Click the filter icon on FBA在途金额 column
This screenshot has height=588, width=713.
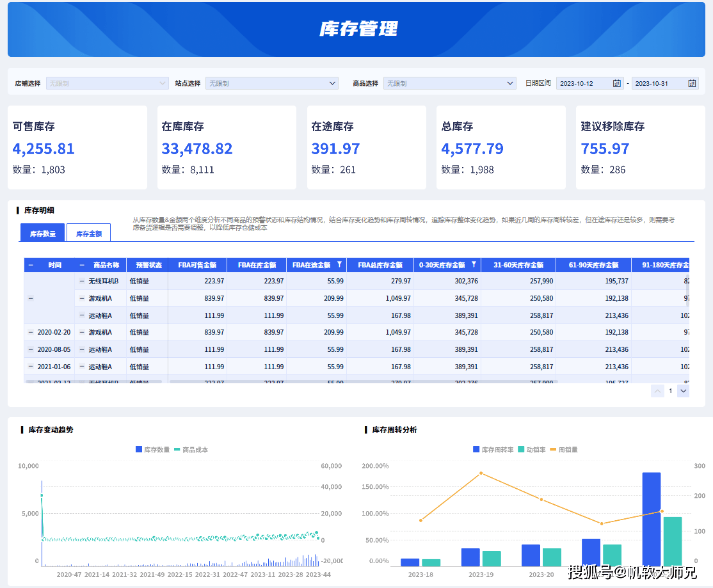[x=339, y=264]
